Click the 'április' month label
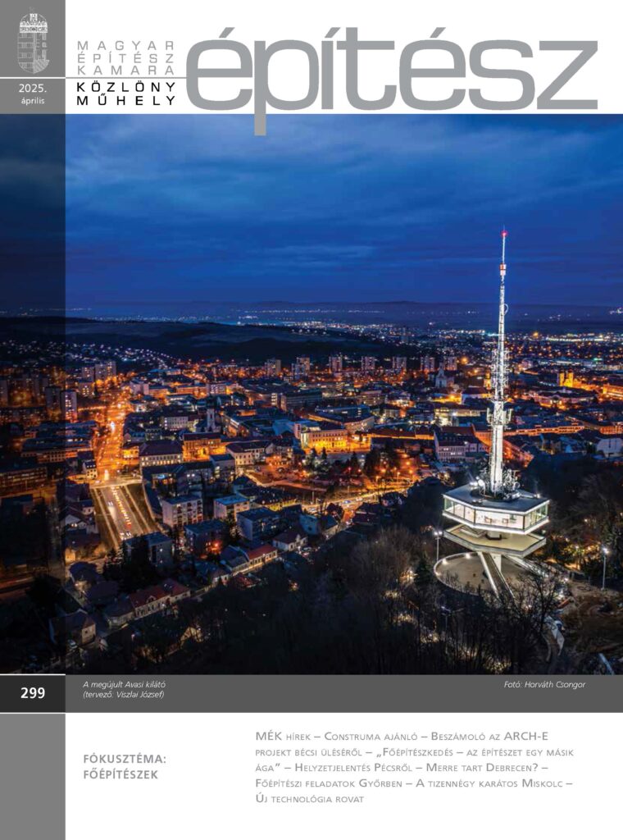 (33, 101)
